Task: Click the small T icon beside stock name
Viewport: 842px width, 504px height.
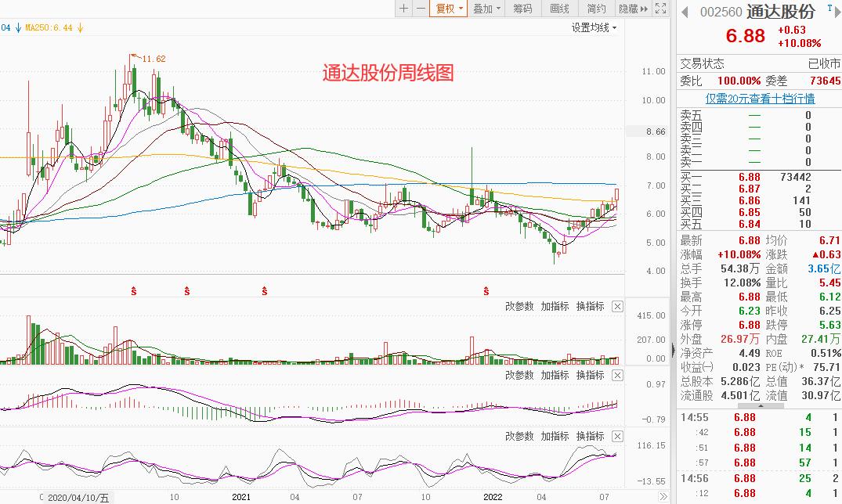Action: tap(829, 8)
